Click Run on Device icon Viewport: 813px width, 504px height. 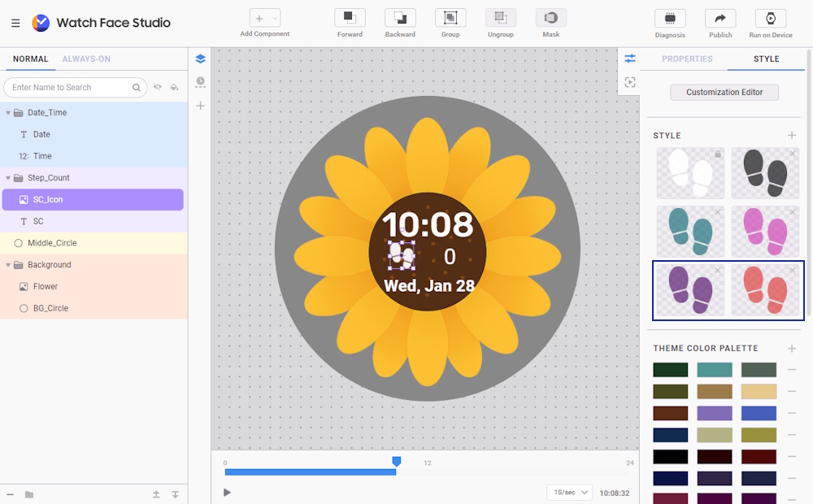770,18
